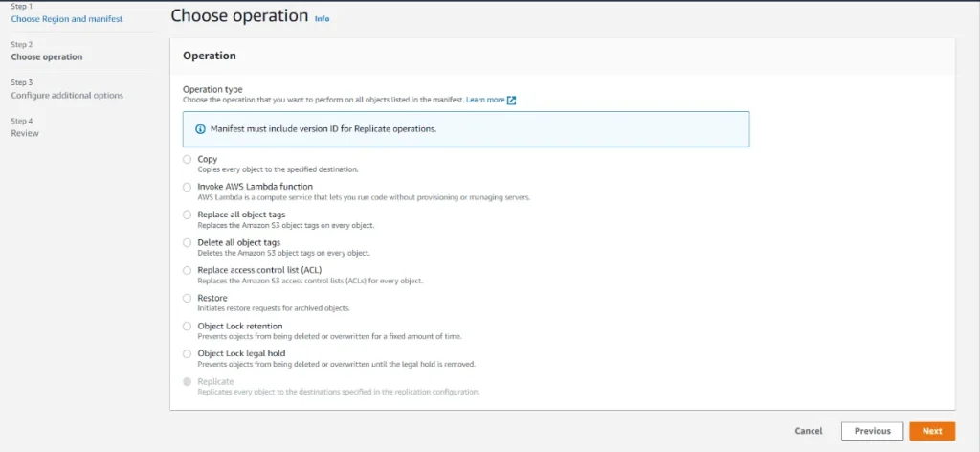Click the orange Next button

931,431
